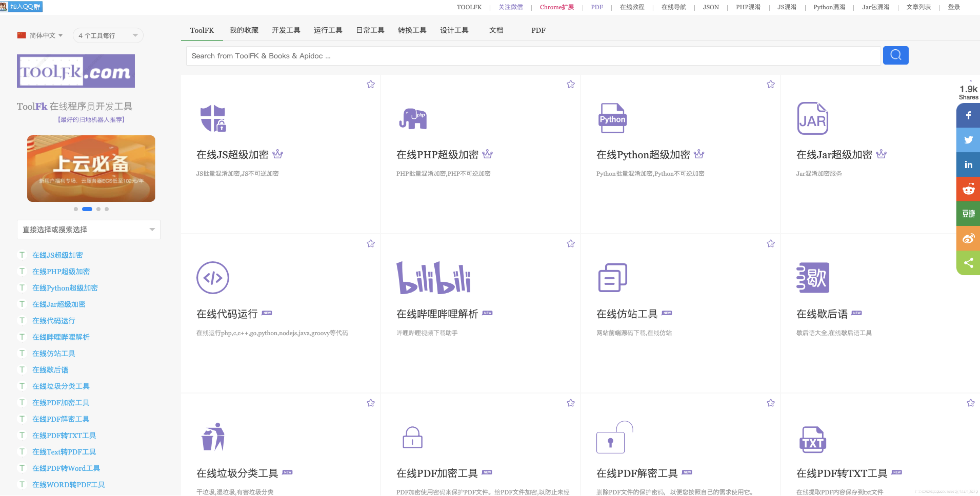The width and height of the screenshot is (980, 496).
Task: Click the PHP elephant icon
Action: (413, 118)
